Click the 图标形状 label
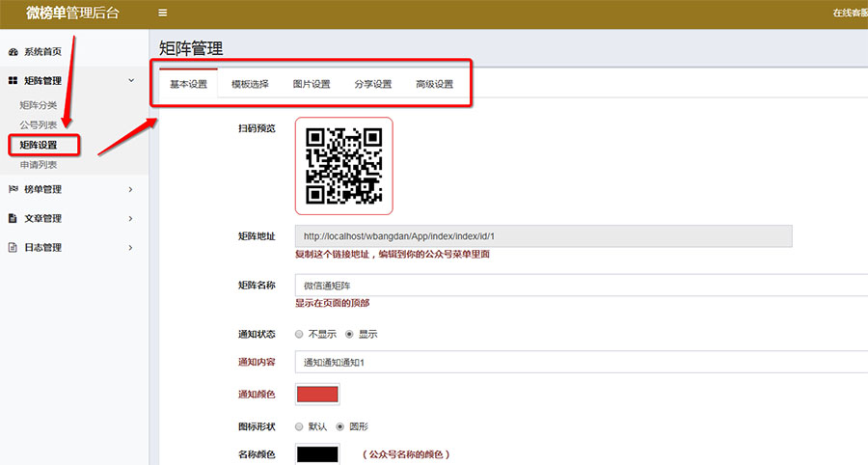The width and height of the screenshot is (868, 465). click(257, 426)
